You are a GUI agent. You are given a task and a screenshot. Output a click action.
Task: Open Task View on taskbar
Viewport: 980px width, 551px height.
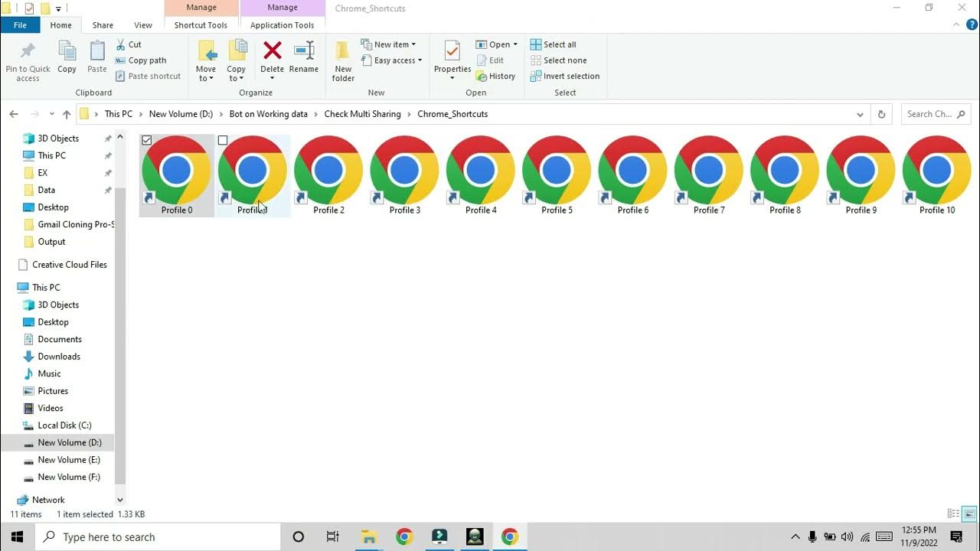[x=332, y=536]
